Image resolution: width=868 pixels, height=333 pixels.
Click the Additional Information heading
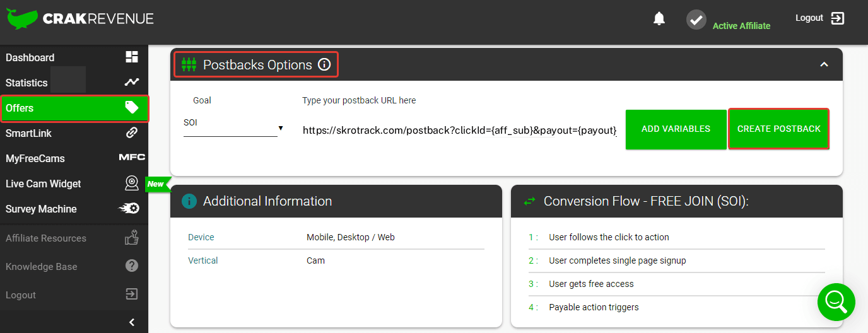point(267,201)
